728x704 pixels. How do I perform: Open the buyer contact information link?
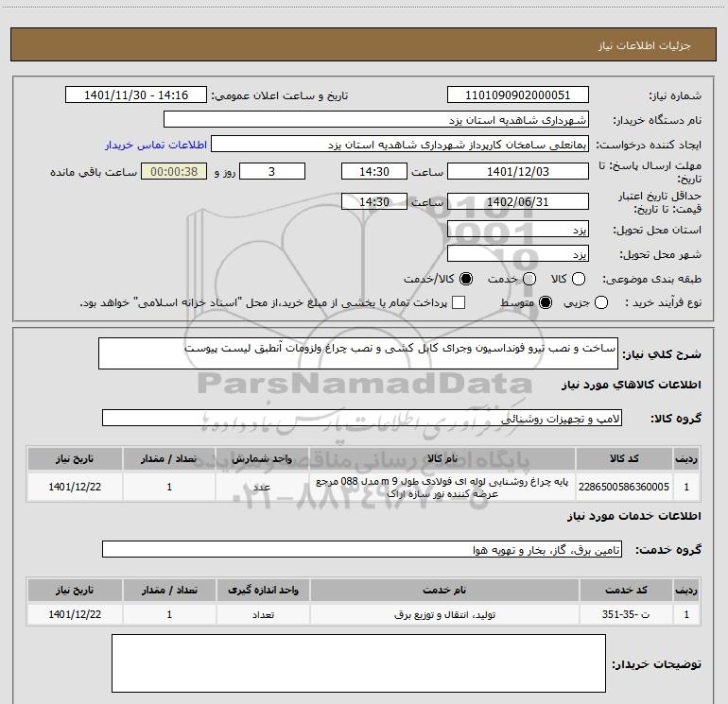(156, 145)
